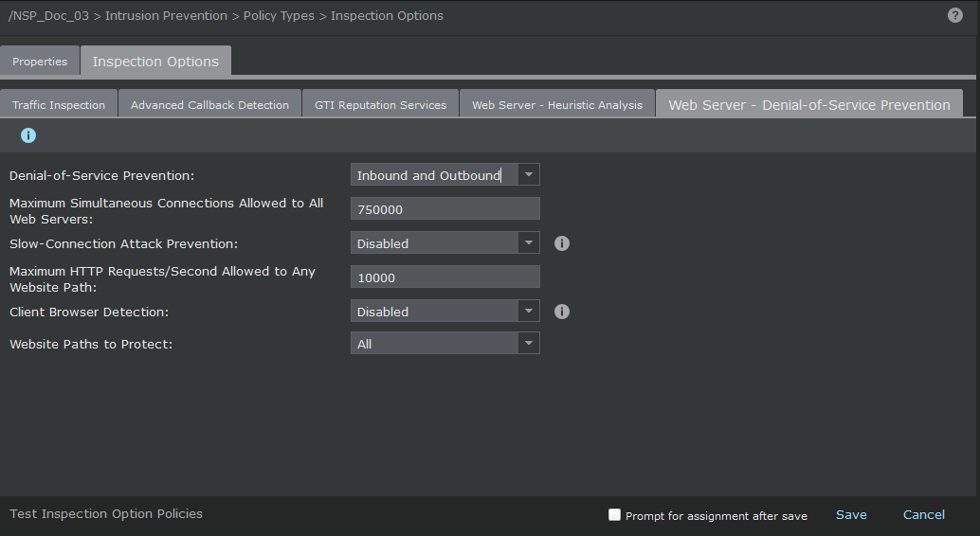The image size is (980, 536).
Task: Open Denial-of-Service Prevention dropdown arrow
Action: pos(529,174)
